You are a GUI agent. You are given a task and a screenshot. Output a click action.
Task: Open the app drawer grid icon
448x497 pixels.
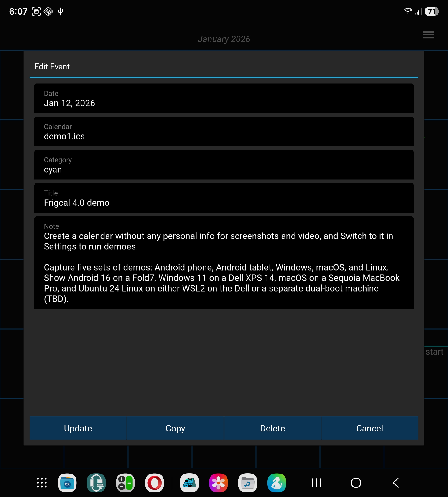click(x=42, y=483)
